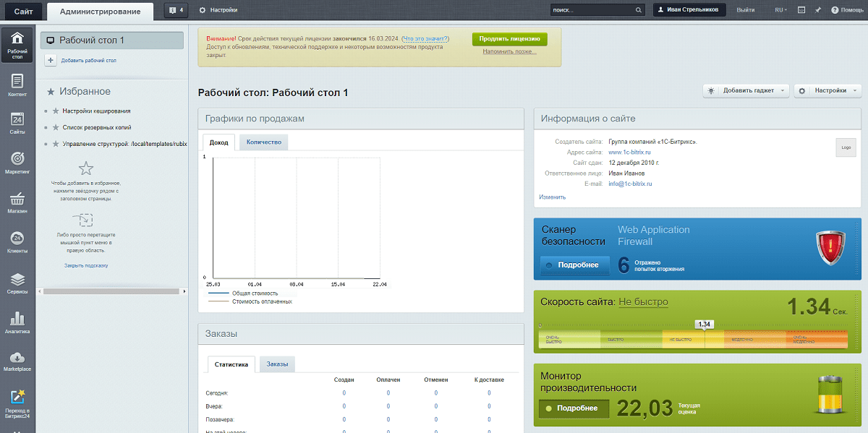Click the Напомнить позже link
The image size is (868, 433).
click(509, 52)
